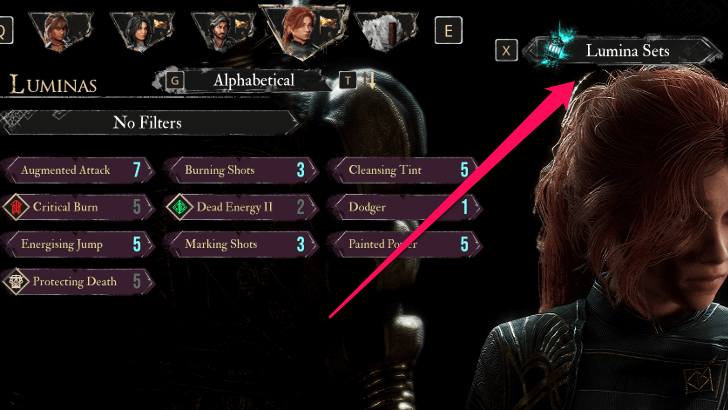This screenshot has width=728, height=410.
Task: Click the G key sort icon
Action: [x=175, y=81]
